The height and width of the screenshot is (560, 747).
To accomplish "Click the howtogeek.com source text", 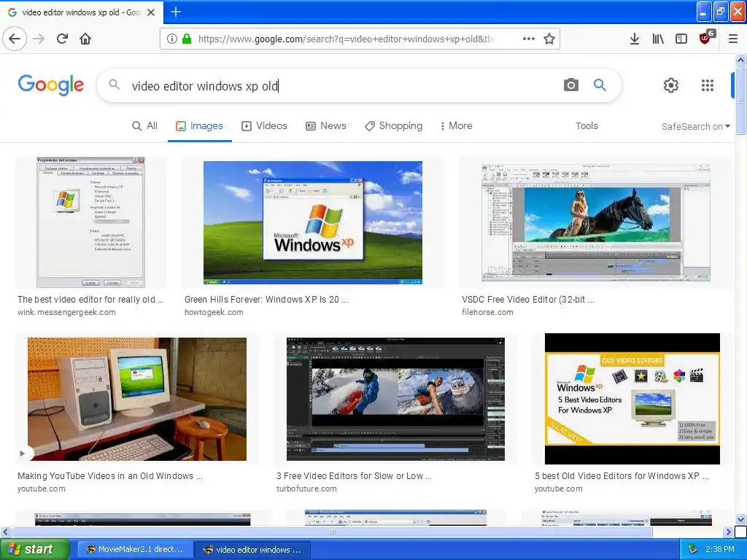I will [x=214, y=312].
